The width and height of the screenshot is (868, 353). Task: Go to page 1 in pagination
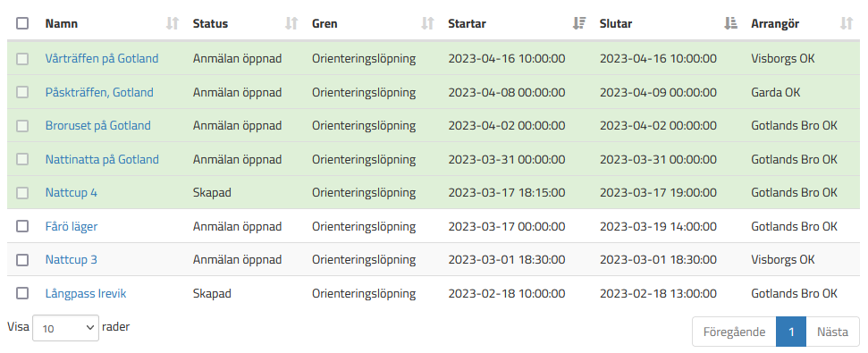tap(791, 332)
